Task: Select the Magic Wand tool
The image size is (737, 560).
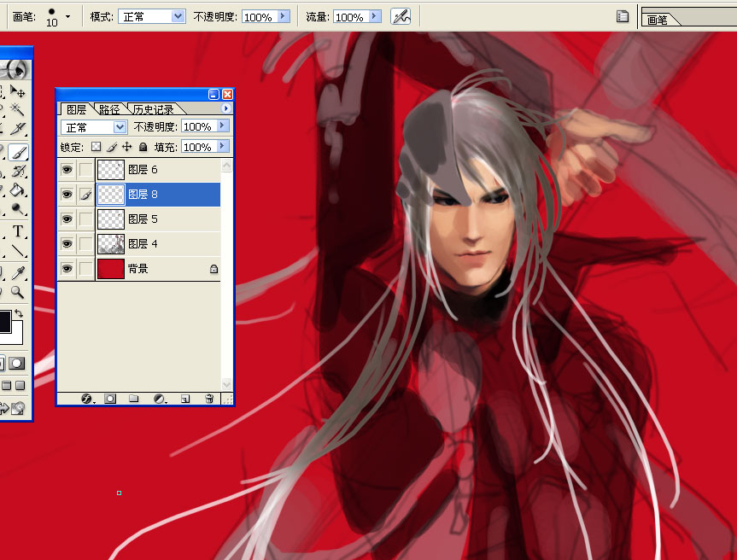Action: 18,109
